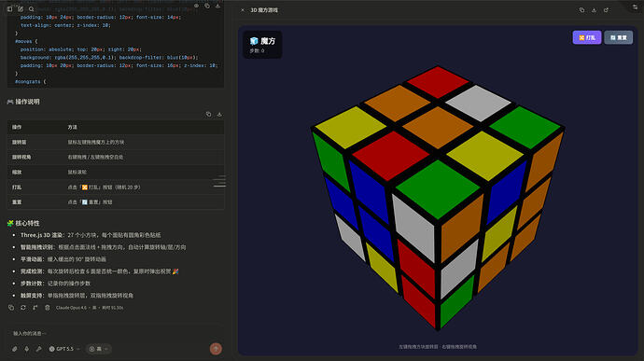Image resolution: width=644 pixels, height=361 pixels.
Task: Branch the conversation from this reply
Action: (x=35, y=307)
